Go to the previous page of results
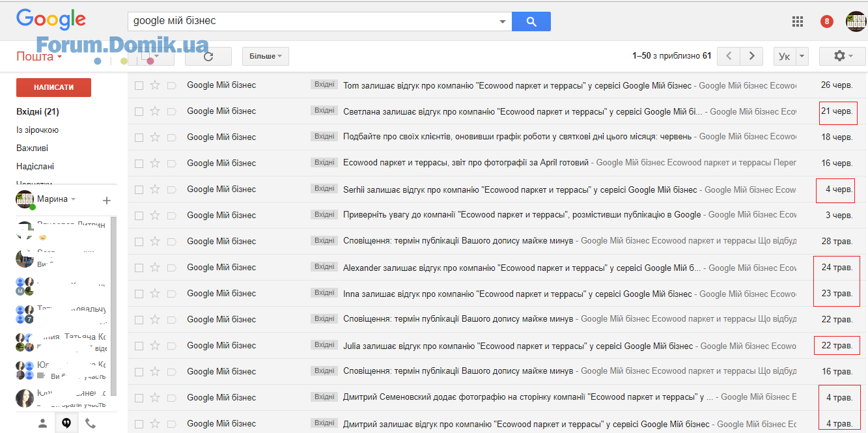This screenshot has width=868, height=433. click(728, 56)
